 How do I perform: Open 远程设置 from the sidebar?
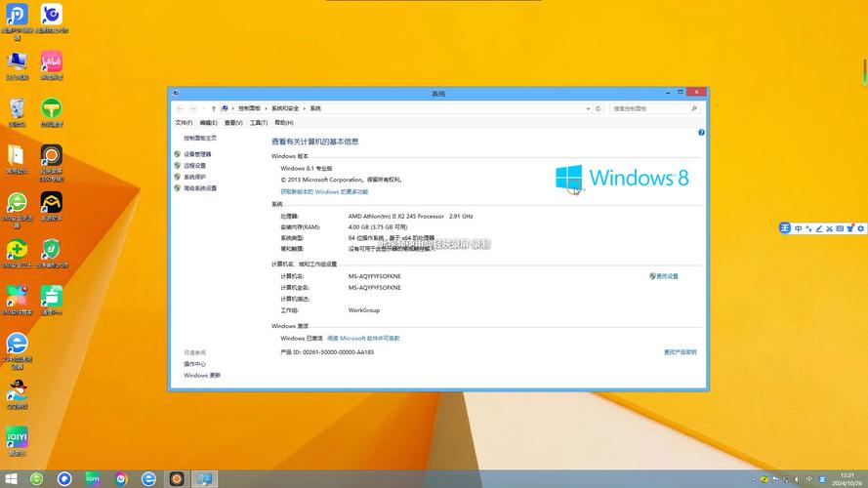pos(194,166)
